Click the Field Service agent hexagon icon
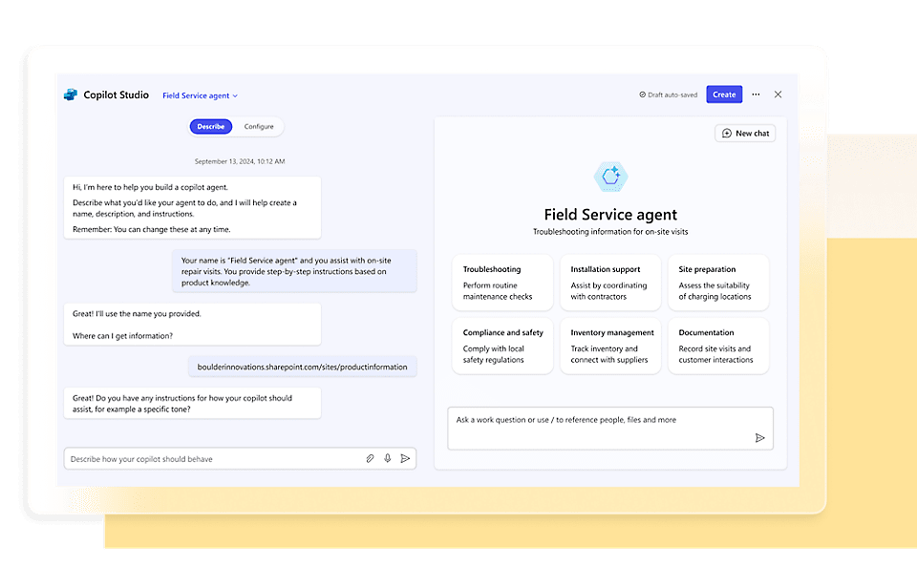 tap(610, 177)
